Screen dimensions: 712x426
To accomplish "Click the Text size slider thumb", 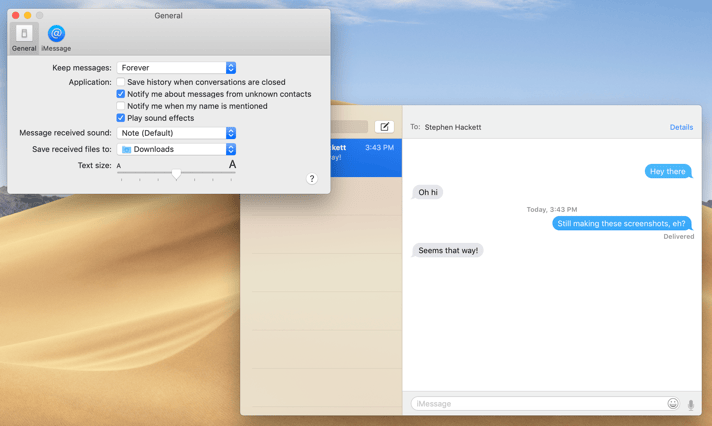I will [176, 174].
